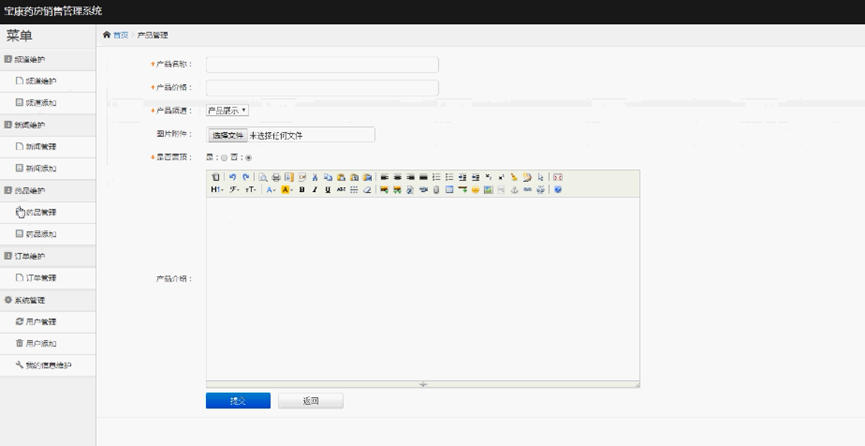Open the 产品展示 channel dropdown
The width and height of the screenshot is (865, 446).
(227, 110)
